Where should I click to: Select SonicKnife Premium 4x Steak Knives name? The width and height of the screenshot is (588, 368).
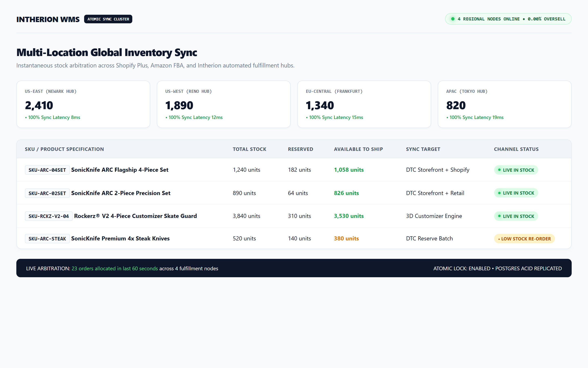(x=120, y=239)
